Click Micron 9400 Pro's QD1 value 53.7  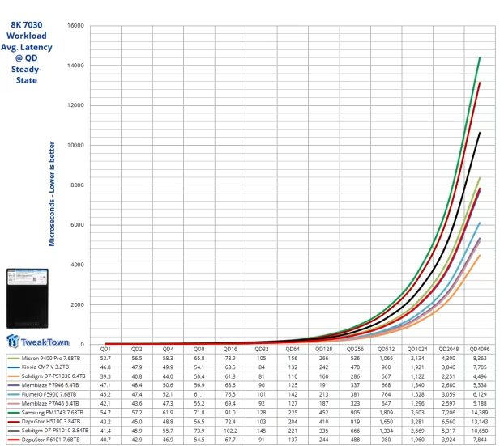(x=105, y=359)
